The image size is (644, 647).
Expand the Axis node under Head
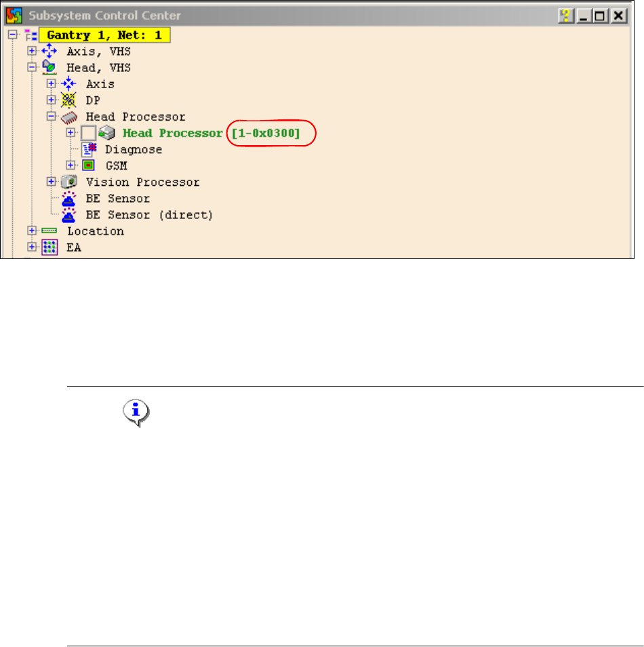tap(51, 83)
